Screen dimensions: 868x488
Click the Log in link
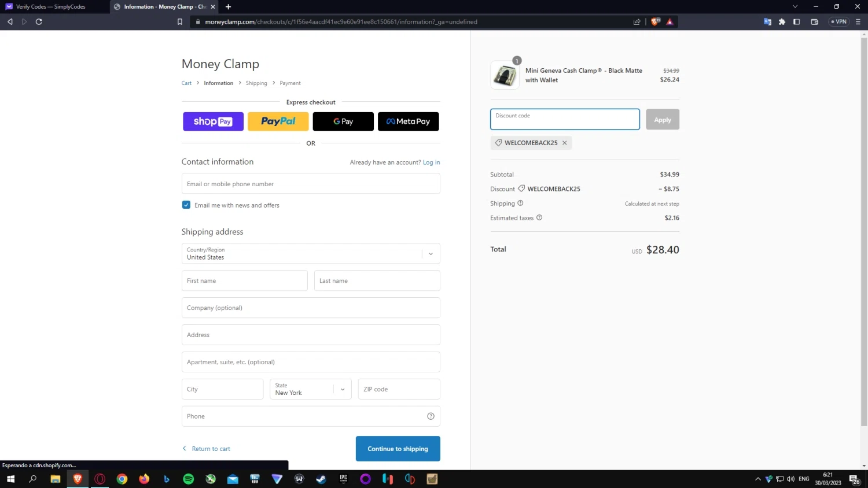coord(431,162)
